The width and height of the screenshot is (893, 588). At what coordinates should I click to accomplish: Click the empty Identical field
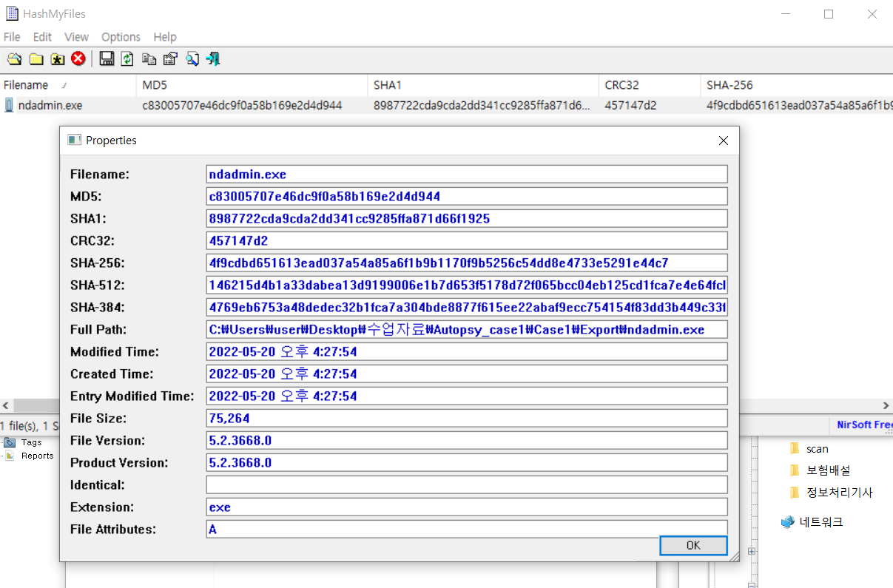(467, 484)
